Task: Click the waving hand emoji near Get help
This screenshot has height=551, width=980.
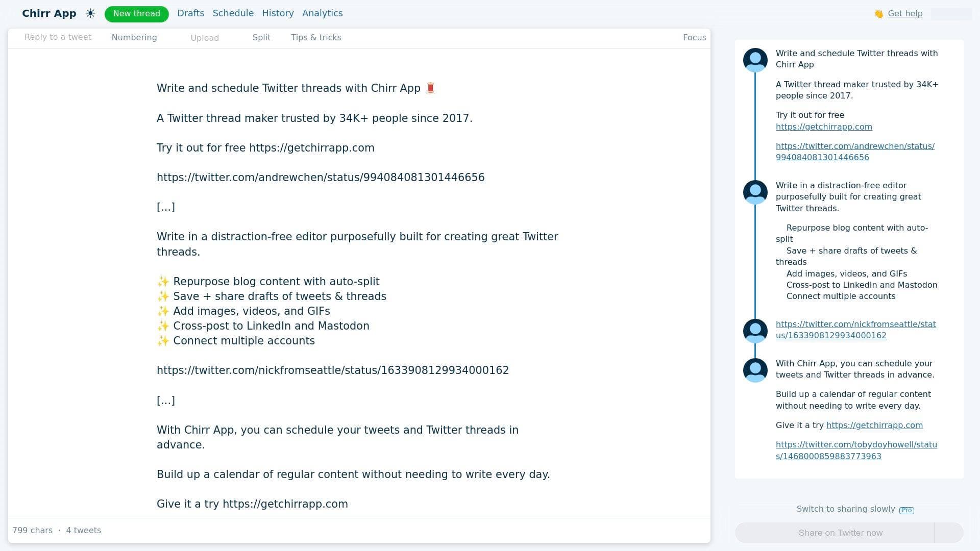Action: point(878,13)
